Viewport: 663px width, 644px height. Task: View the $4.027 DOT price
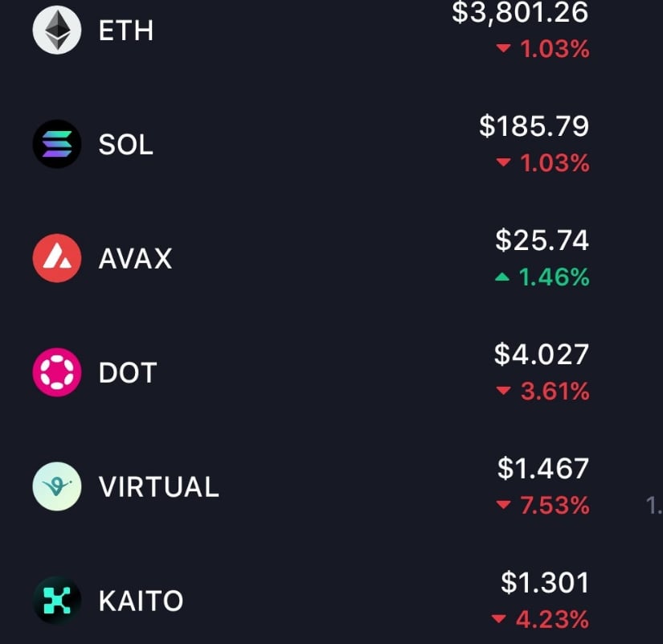click(x=541, y=354)
